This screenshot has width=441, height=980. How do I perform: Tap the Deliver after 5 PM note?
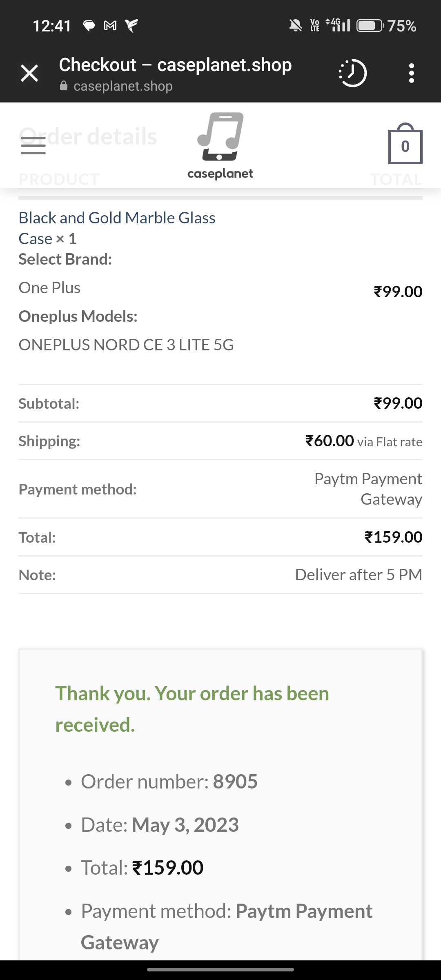pos(359,575)
